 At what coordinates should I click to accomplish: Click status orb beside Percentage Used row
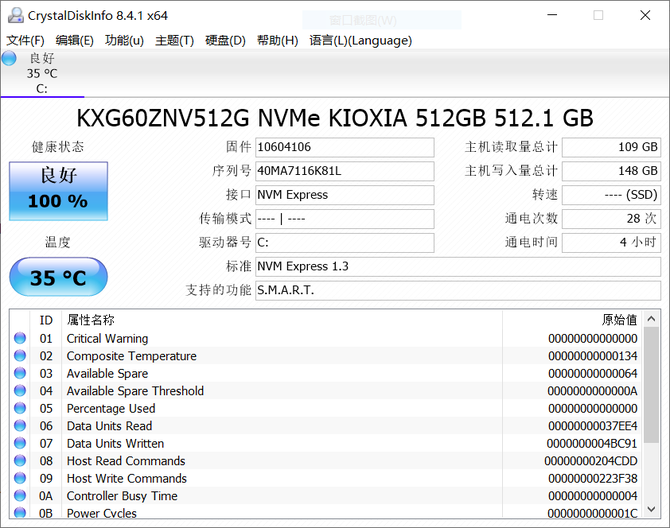coord(20,409)
